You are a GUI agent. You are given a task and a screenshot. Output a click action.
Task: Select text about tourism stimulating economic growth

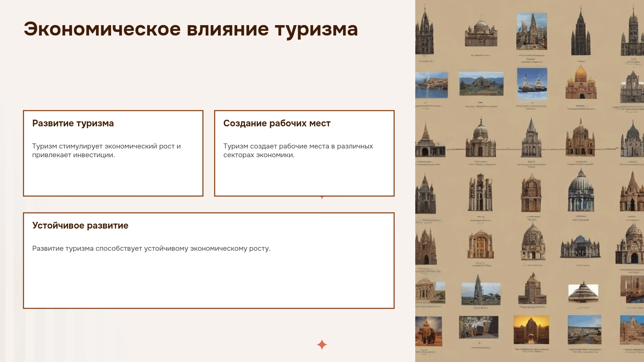106,150
